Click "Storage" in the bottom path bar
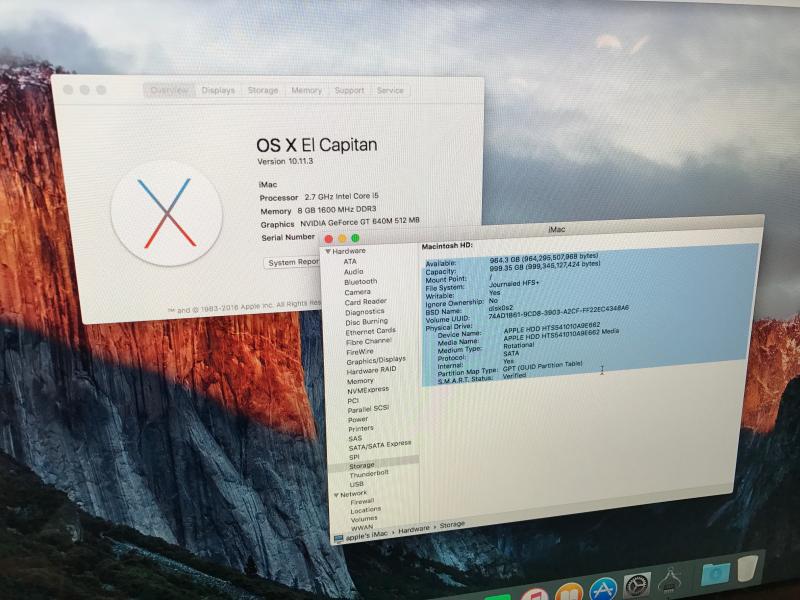Image resolution: width=800 pixels, height=600 pixels. 452,524
